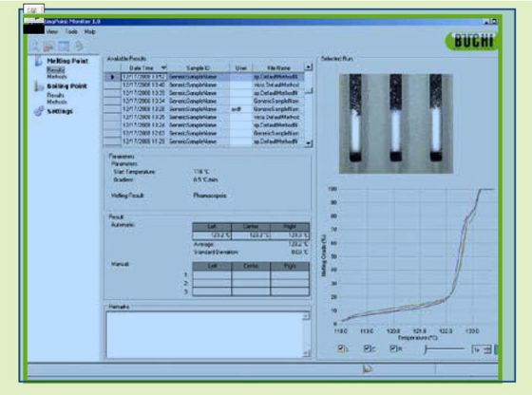Toggle the left sample curve checkbox
Screen dimensions: 532x395
[341, 348]
